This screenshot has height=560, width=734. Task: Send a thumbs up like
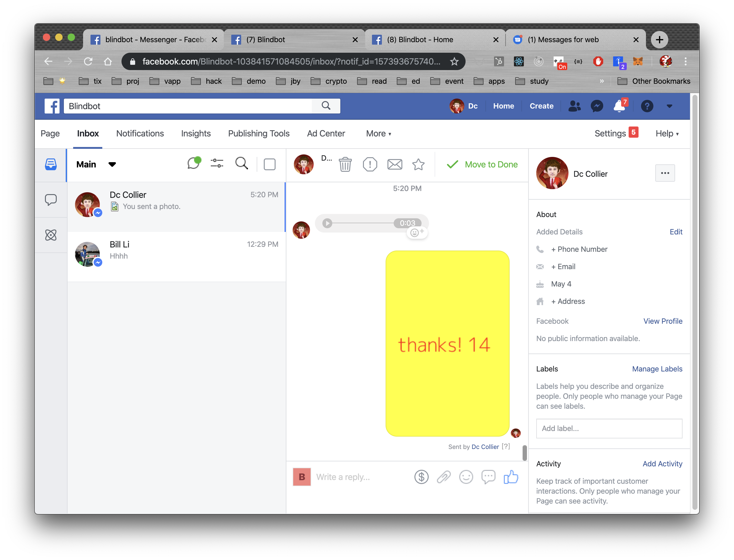[511, 477]
